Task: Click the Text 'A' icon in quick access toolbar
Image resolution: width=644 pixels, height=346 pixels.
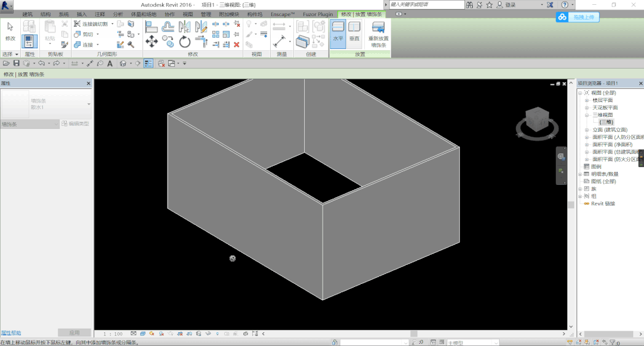Action: 110,63
